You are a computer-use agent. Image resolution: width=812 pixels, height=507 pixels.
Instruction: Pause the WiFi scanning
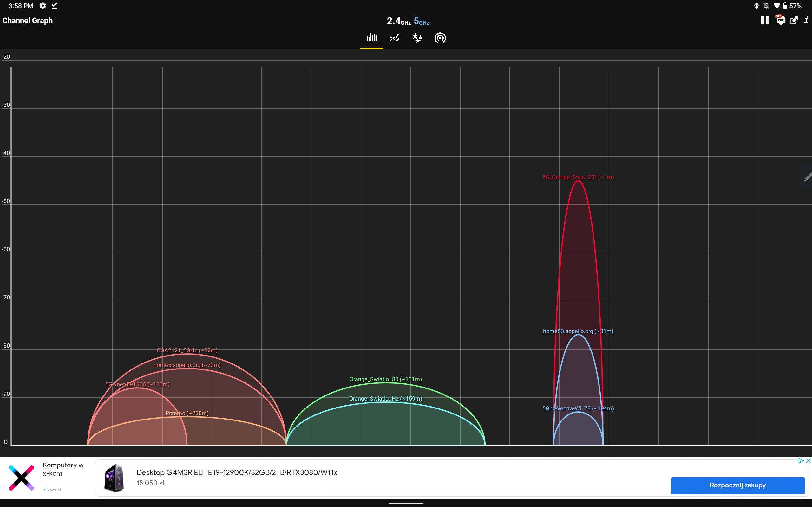pos(765,21)
